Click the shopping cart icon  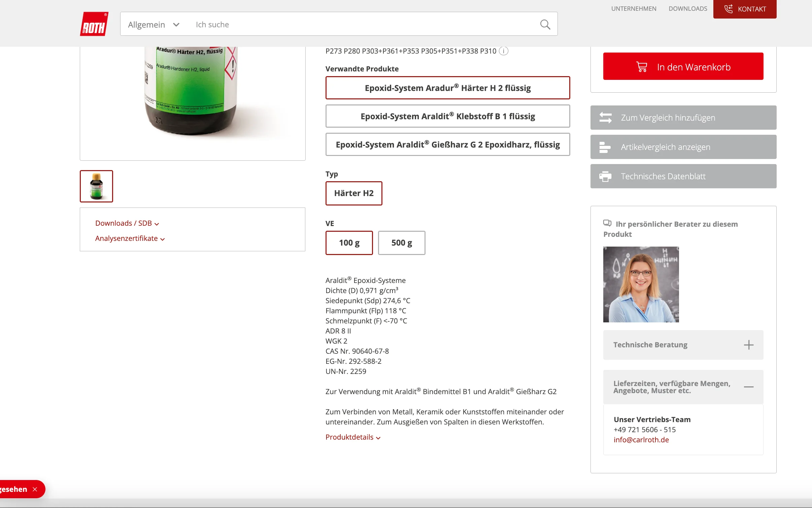coord(642,67)
